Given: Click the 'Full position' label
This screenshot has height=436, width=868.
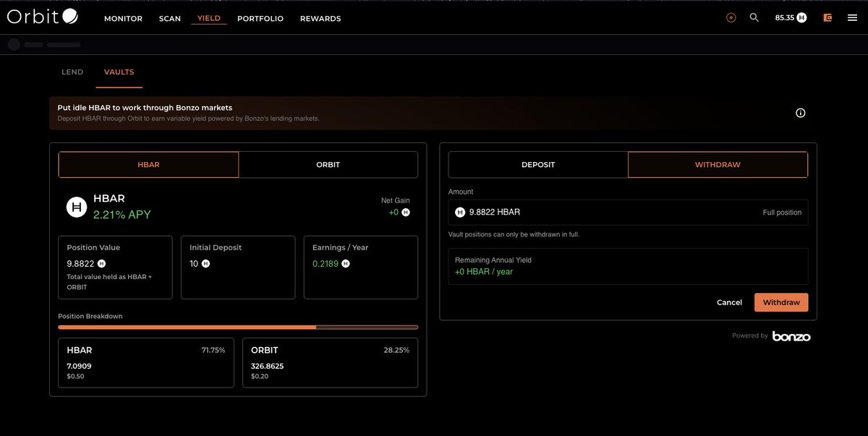Looking at the screenshot, I should (782, 213).
